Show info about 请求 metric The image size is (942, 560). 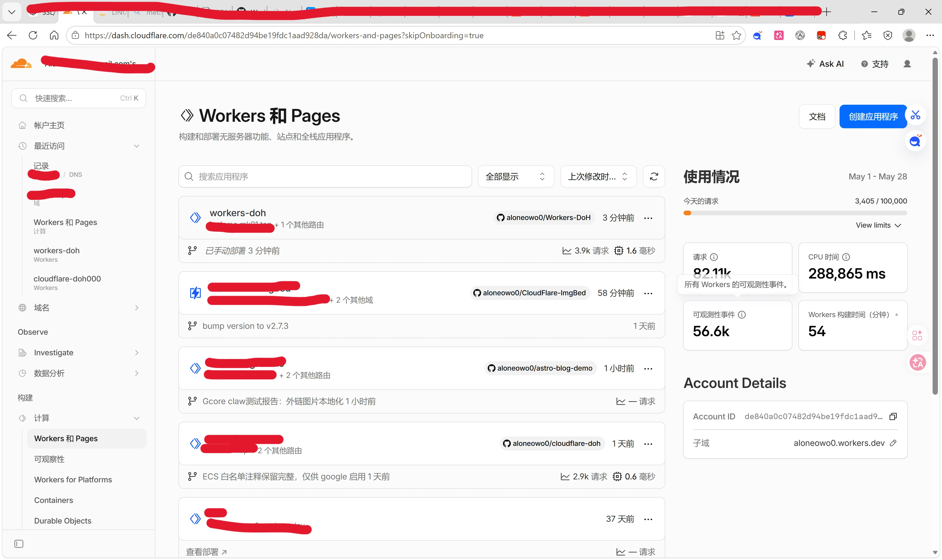click(x=714, y=257)
